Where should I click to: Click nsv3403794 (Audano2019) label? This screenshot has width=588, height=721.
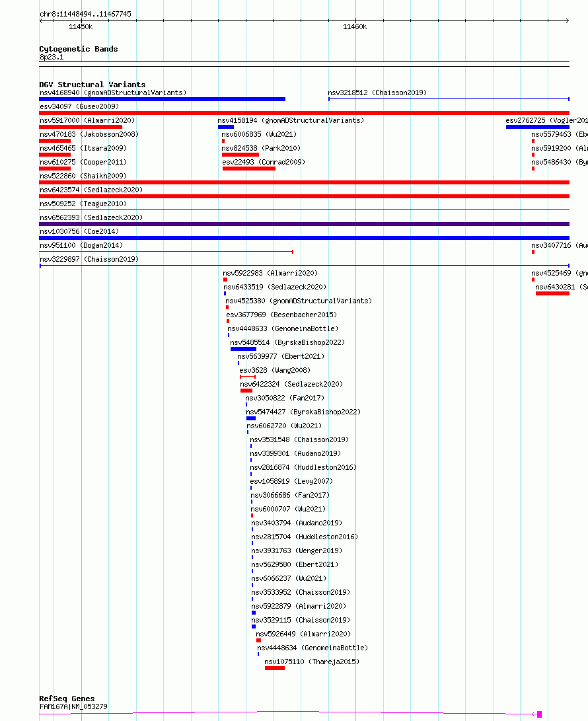(297, 523)
